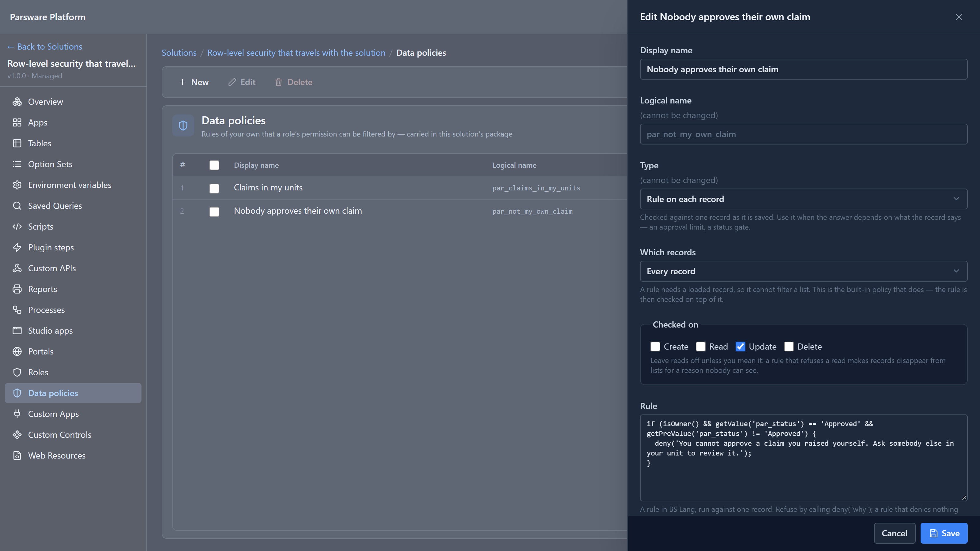
Task: Save the policy changes
Action: coord(944,533)
